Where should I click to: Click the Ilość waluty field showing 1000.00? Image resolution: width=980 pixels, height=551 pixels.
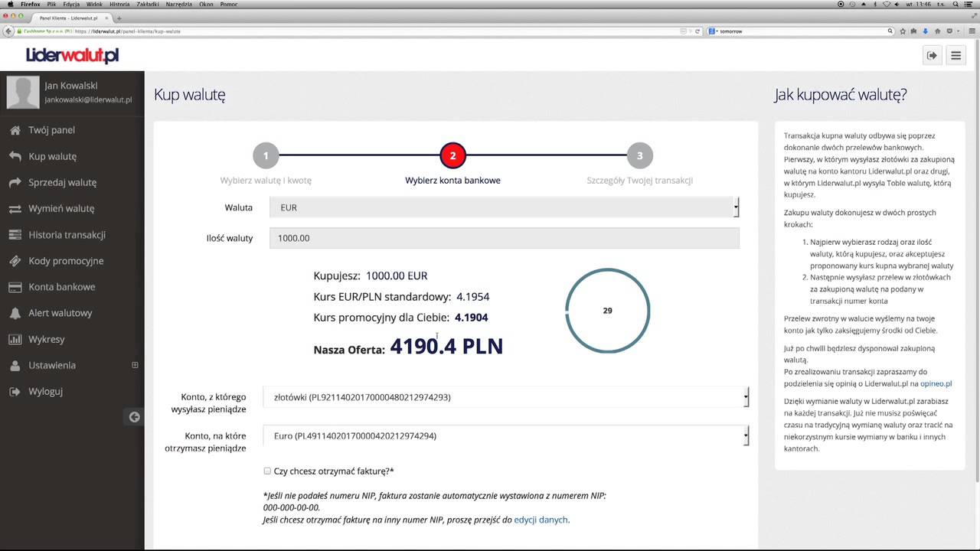[505, 238]
